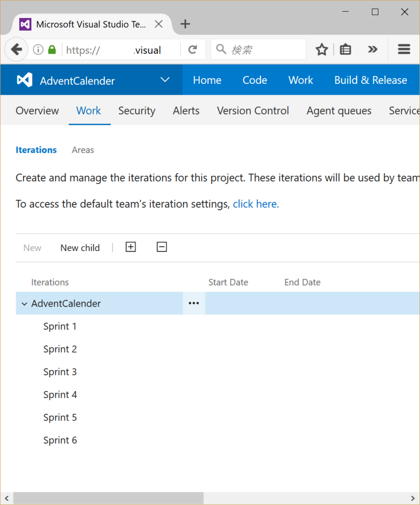Follow the 'click here.' link
Image resolution: width=420 pixels, height=505 pixels.
[256, 204]
